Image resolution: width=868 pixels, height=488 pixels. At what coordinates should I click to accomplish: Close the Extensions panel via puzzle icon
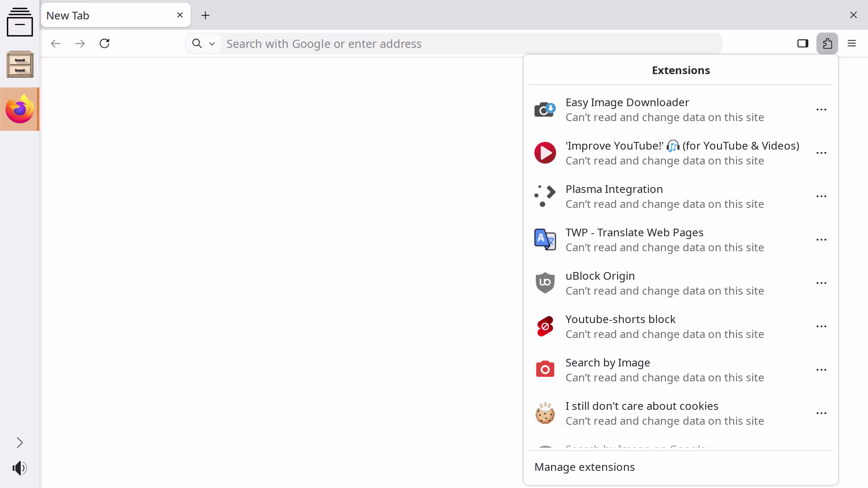[827, 43]
